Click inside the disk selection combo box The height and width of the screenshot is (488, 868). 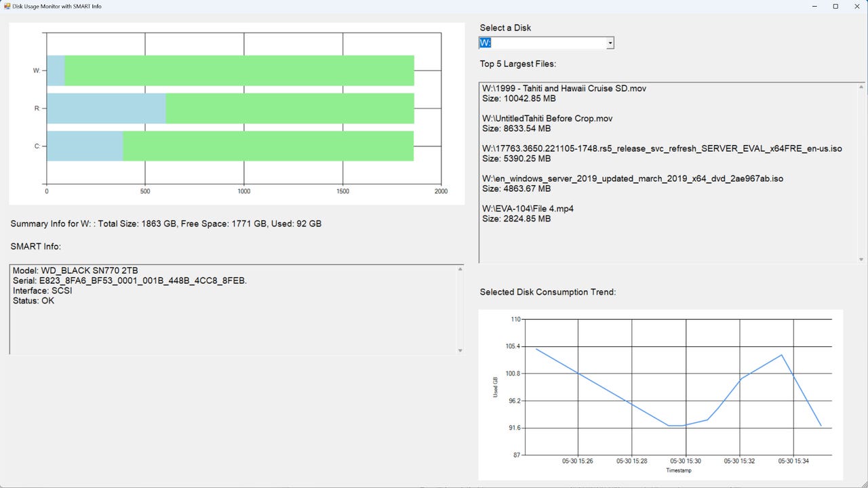[x=536, y=42]
